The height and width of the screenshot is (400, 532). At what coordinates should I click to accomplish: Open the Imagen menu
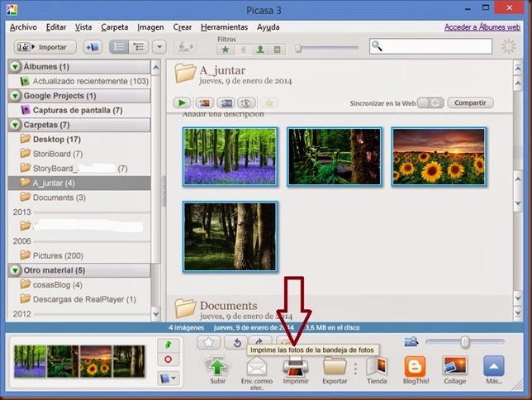(150, 26)
